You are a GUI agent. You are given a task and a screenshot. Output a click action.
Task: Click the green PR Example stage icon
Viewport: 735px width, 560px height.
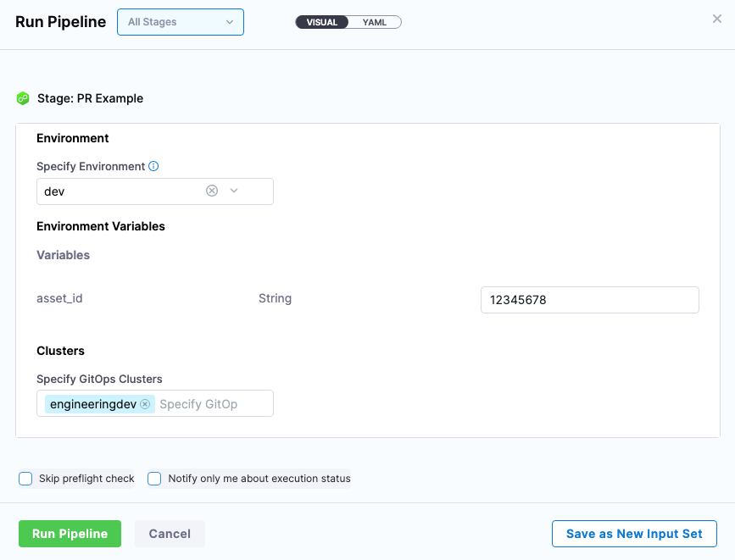(23, 98)
